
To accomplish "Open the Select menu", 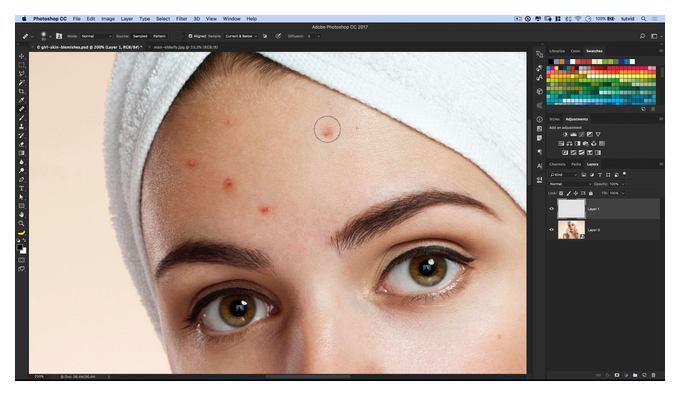I will coord(163,19).
